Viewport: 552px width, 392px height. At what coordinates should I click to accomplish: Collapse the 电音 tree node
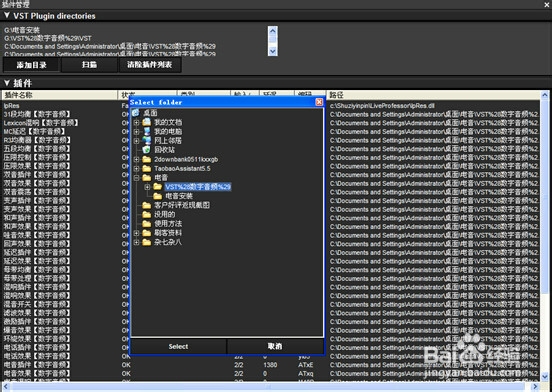tap(137, 178)
